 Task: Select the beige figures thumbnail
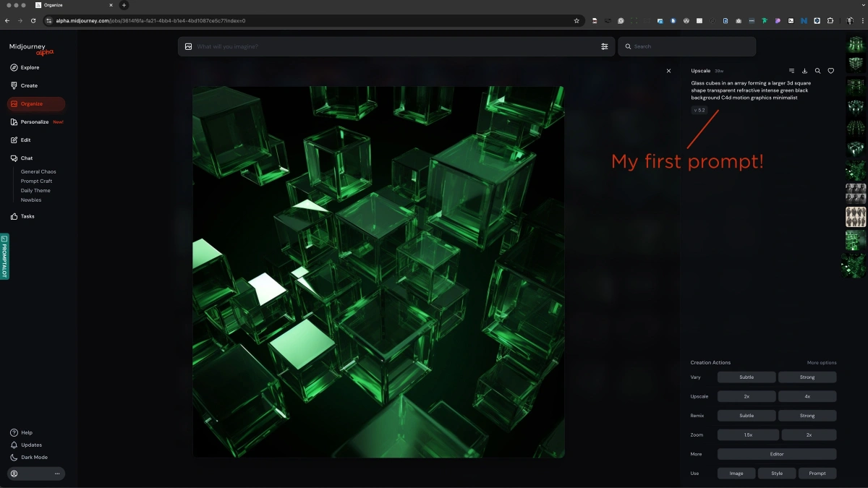856,217
